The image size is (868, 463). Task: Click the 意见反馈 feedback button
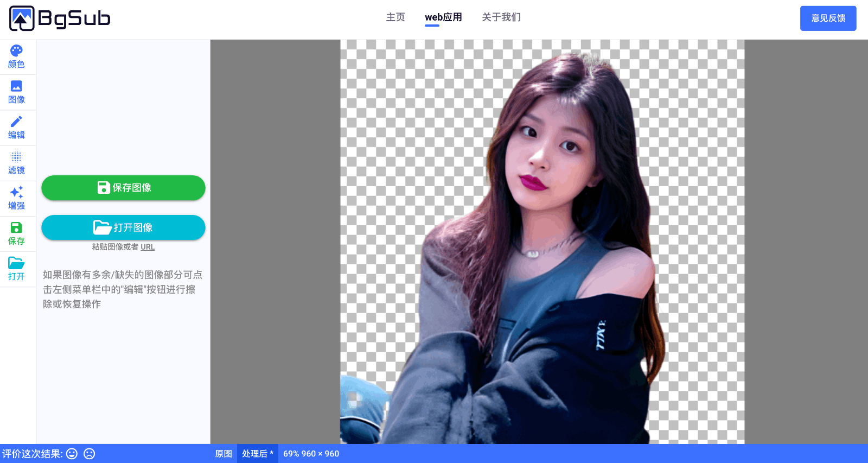tap(828, 18)
